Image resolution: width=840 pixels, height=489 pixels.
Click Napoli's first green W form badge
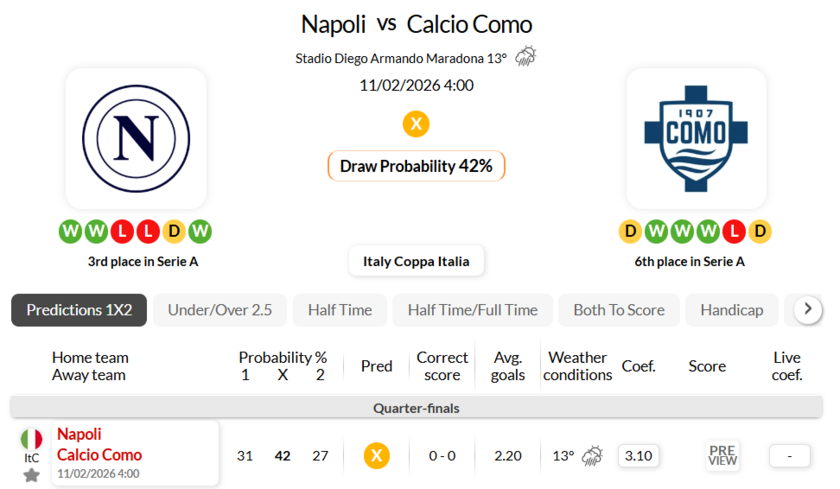pyautogui.click(x=70, y=231)
